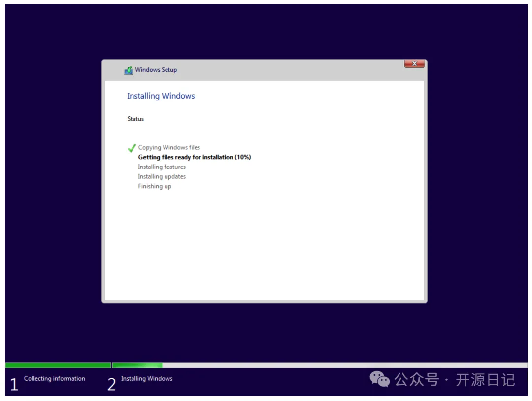Click the completed Collecting information progress bar

58,365
